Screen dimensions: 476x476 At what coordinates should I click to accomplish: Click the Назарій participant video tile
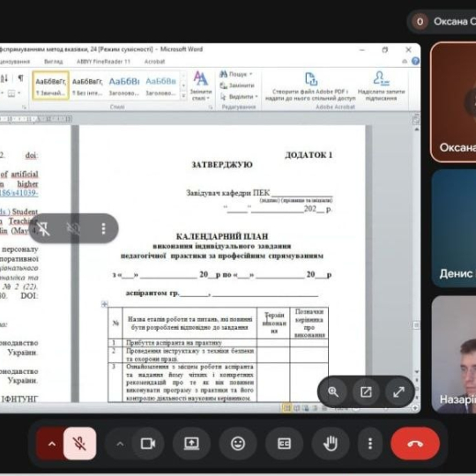(454, 354)
